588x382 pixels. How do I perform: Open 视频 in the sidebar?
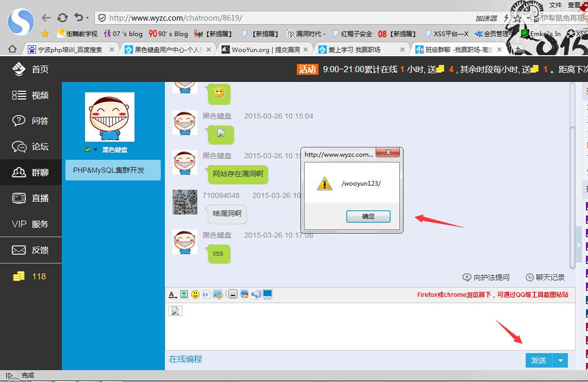[x=31, y=95]
